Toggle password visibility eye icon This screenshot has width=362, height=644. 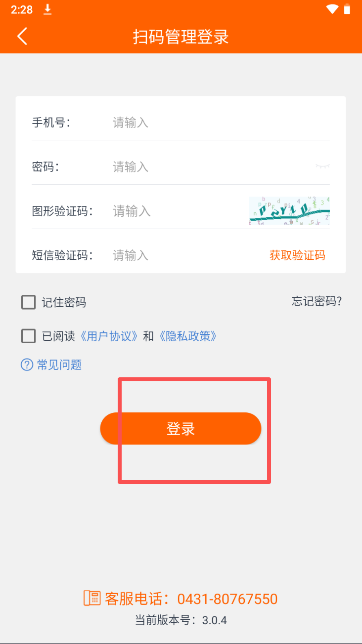tap(322, 167)
